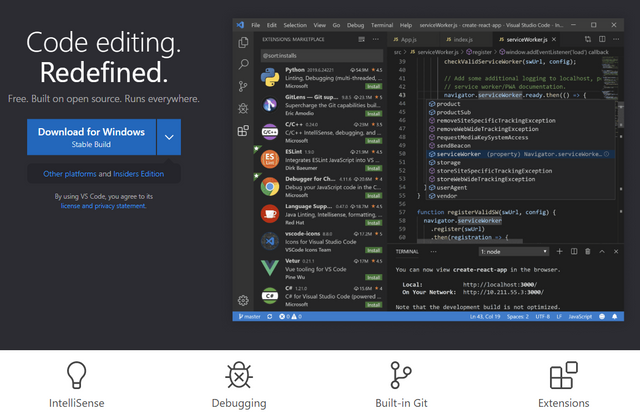This screenshot has width=640, height=419.
Task: Open the download options dropdown arrow
Action: pos(169,137)
